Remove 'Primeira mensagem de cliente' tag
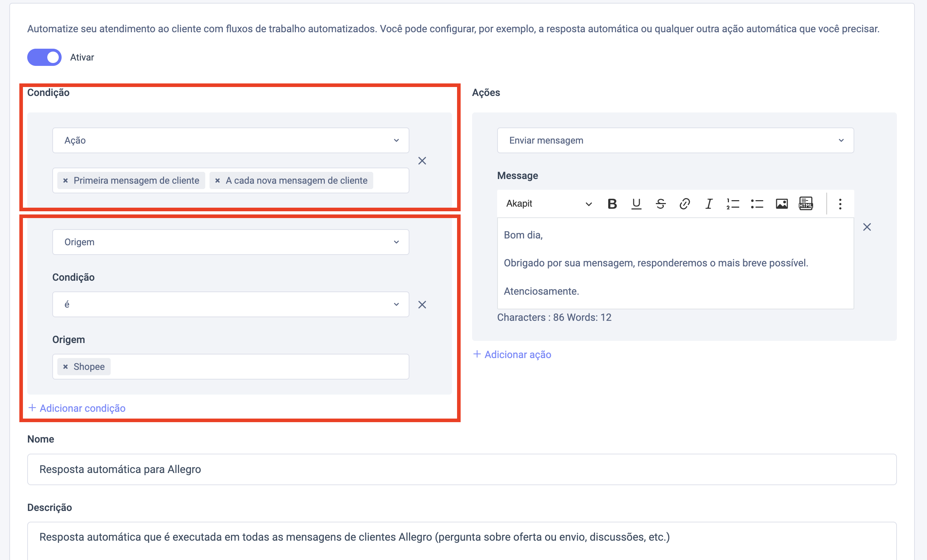Image resolution: width=927 pixels, height=560 pixels. pyautogui.click(x=66, y=180)
